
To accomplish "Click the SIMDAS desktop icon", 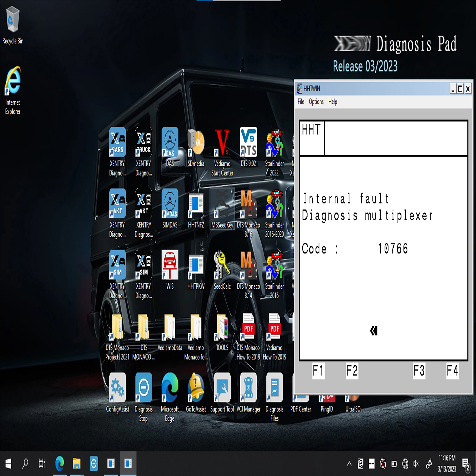I will [x=170, y=208].
